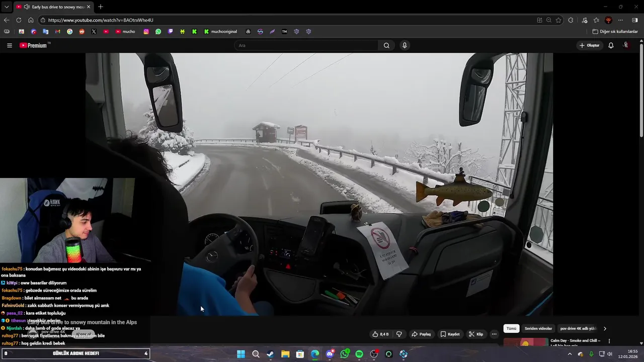
Task: Share the video using Paylaş
Action: [x=421, y=334]
